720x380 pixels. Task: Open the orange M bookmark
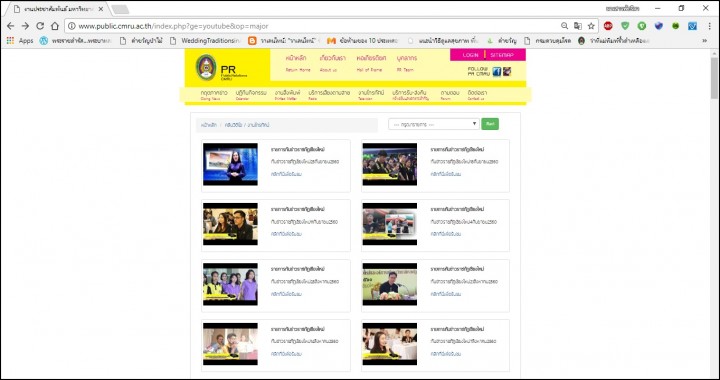point(362,41)
